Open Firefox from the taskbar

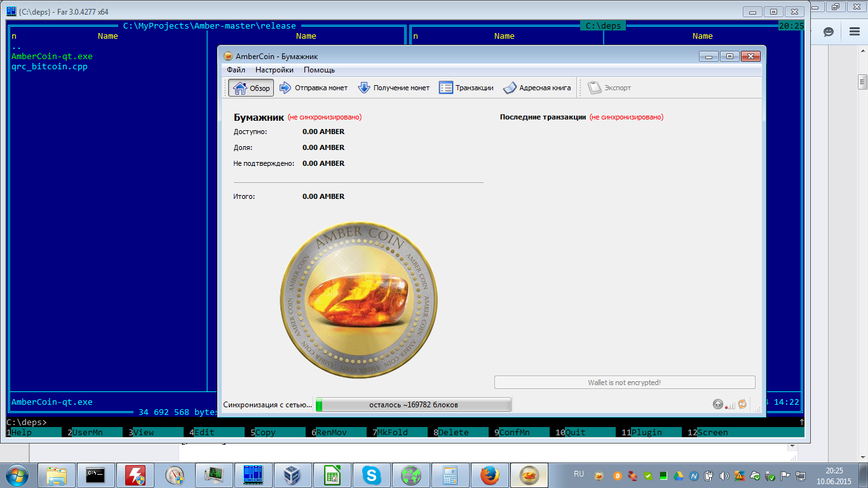pyautogui.click(x=490, y=475)
